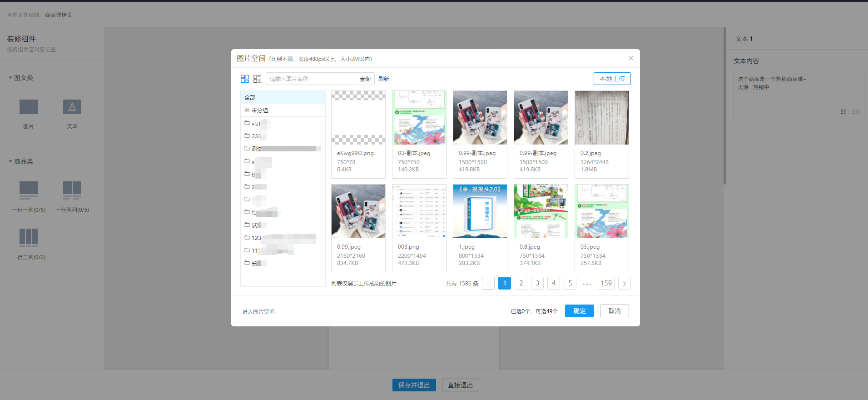
Task: Open the folder starting with 123
Action: click(x=283, y=238)
